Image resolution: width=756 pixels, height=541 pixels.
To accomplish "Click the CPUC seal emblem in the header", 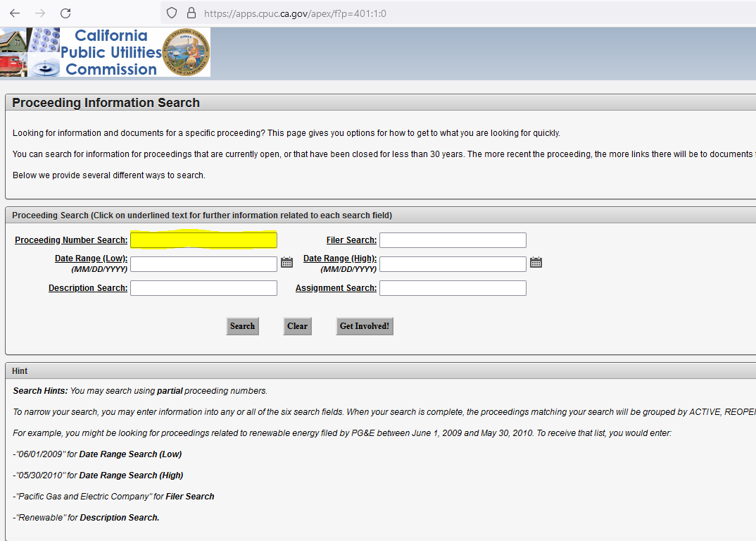I will (x=187, y=51).
